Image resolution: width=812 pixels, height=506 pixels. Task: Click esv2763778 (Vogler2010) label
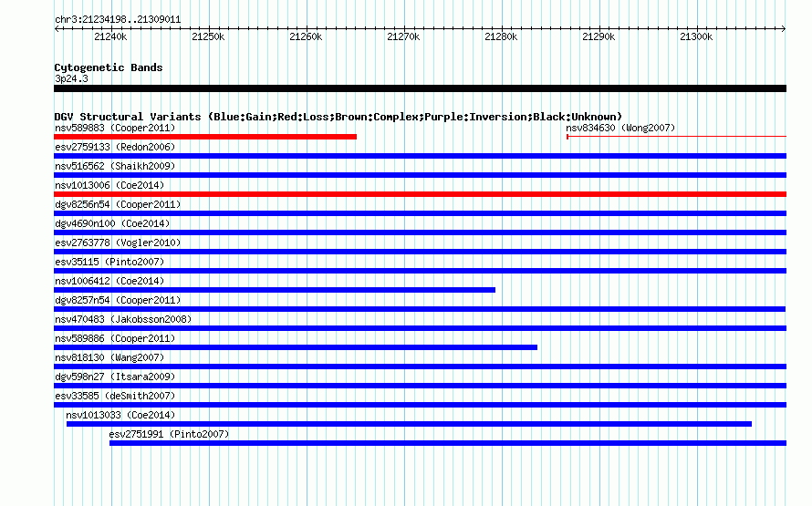pos(118,243)
